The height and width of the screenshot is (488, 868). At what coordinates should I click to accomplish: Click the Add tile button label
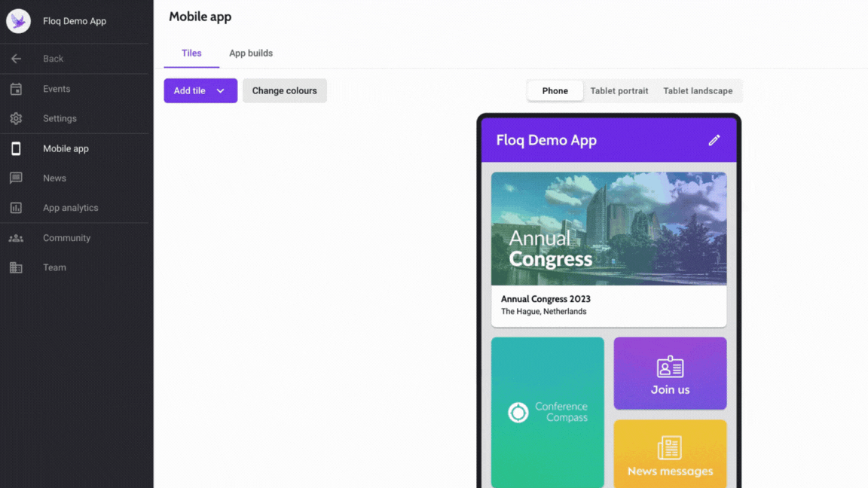click(x=189, y=90)
